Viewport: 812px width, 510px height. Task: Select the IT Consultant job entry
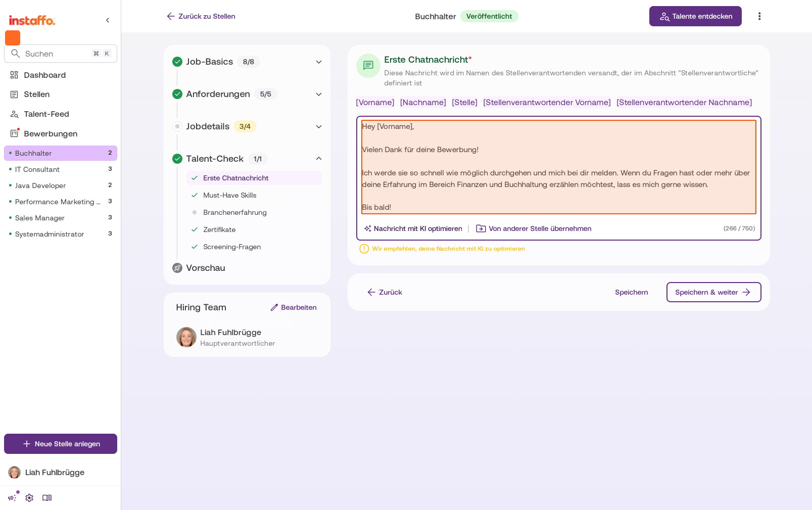(61, 169)
